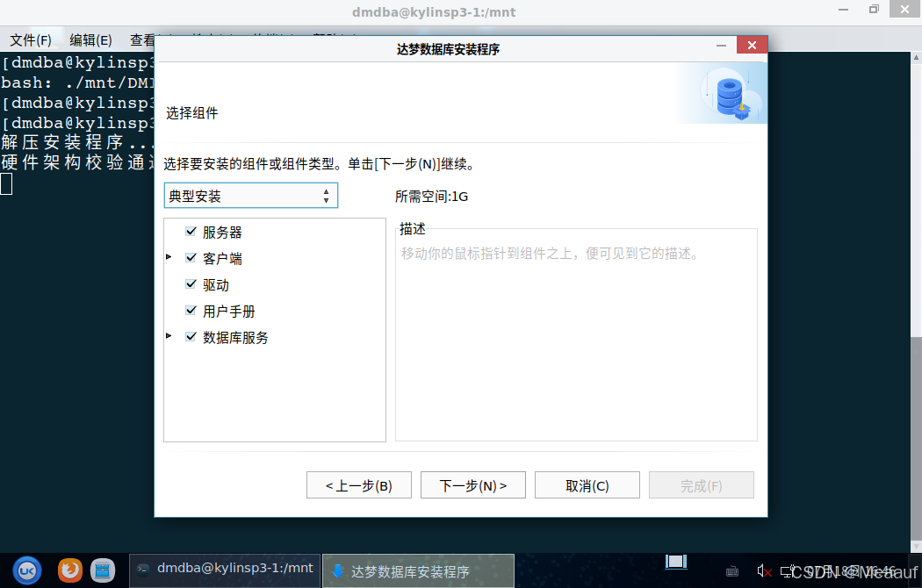Viewport: 922px width, 588px height.
Task: Click the disabled 完成(F) button
Action: click(701, 485)
